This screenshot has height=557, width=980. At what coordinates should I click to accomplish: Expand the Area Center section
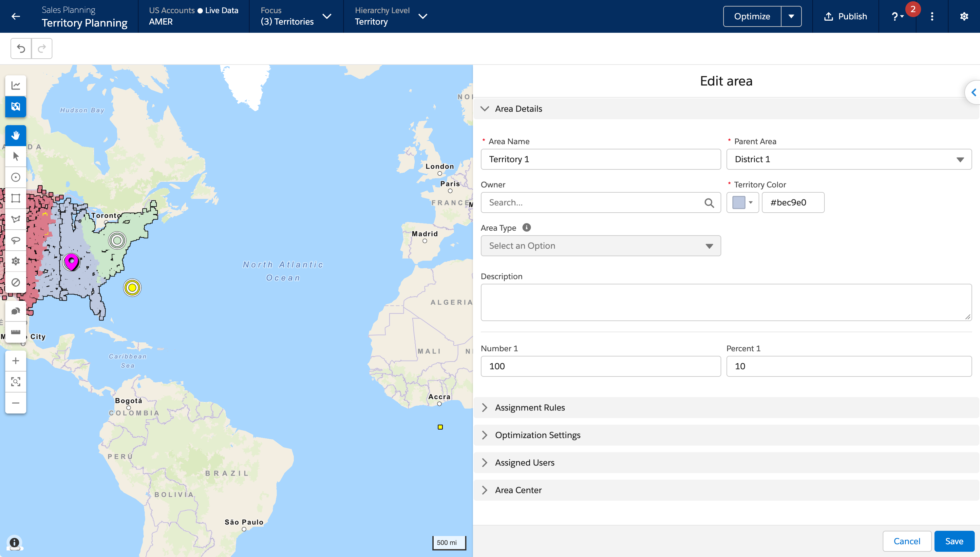tap(726, 490)
